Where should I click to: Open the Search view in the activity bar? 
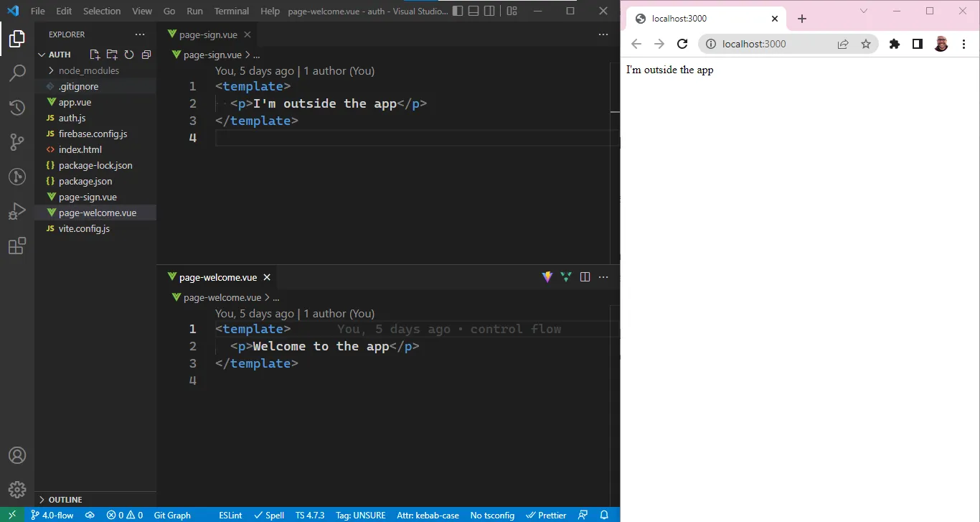pos(17,73)
